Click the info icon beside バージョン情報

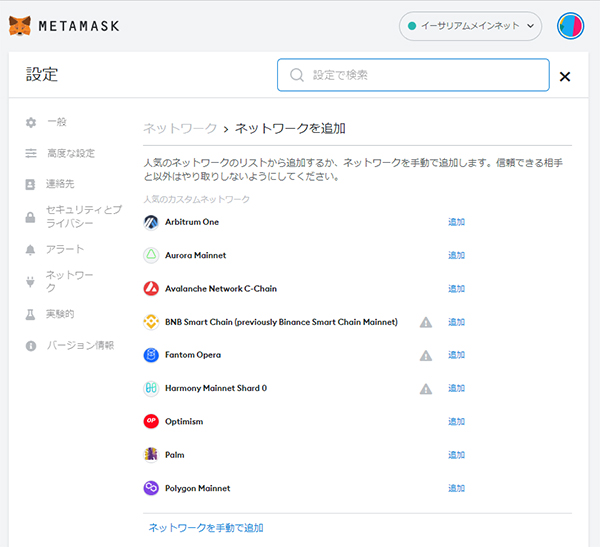tap(31, 346)
